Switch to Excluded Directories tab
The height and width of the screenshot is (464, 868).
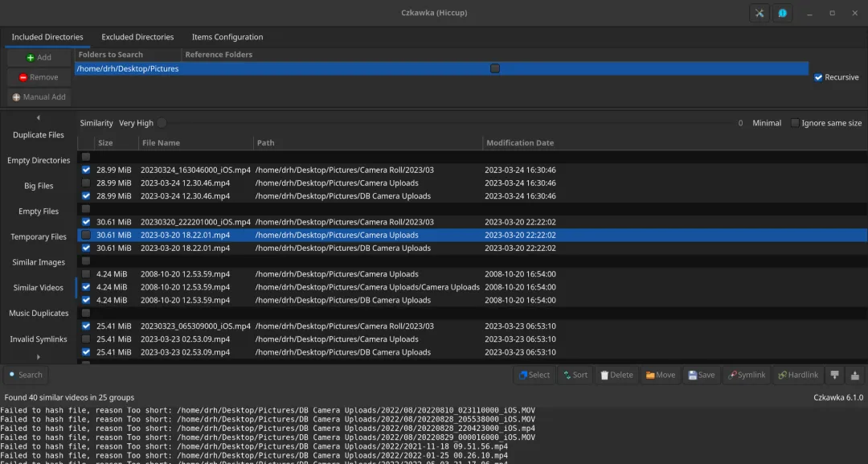(x=137, y=37)
